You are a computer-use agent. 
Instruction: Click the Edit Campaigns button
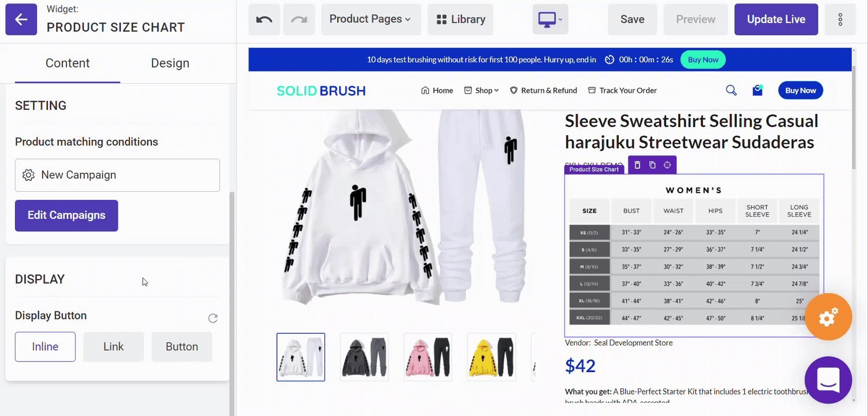coord(67,216)
